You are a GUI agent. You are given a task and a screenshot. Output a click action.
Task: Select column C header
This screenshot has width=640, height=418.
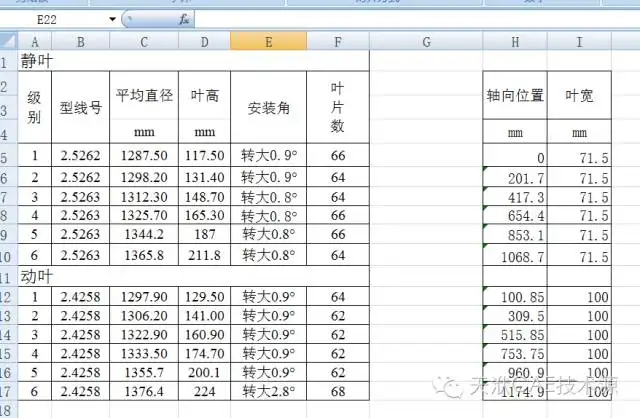(x=144, y=42)
